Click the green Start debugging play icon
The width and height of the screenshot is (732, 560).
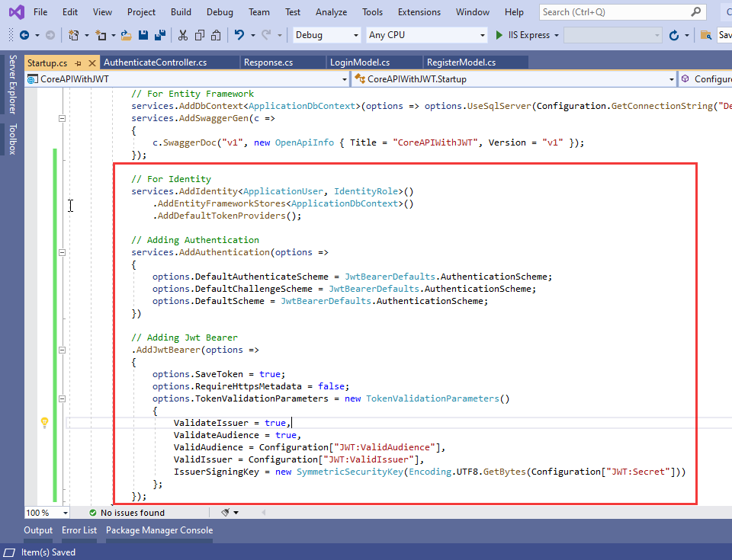[499, 35]
